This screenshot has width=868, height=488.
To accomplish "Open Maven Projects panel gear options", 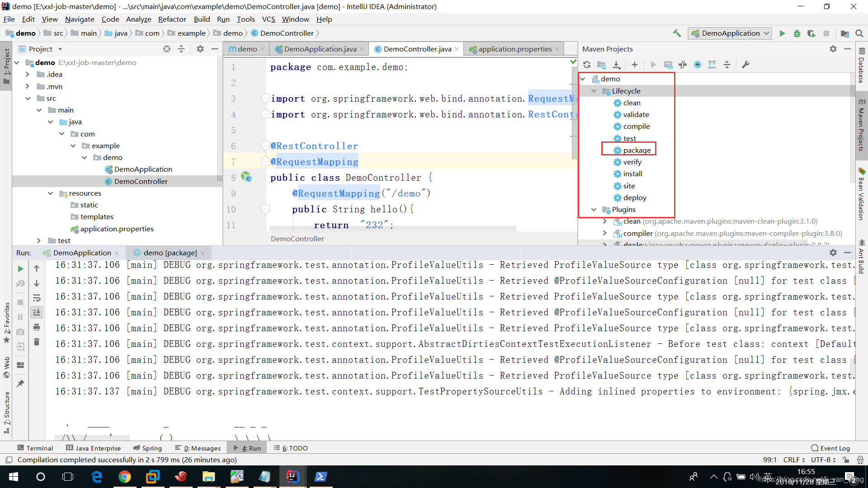I will (x=833, y=49).
